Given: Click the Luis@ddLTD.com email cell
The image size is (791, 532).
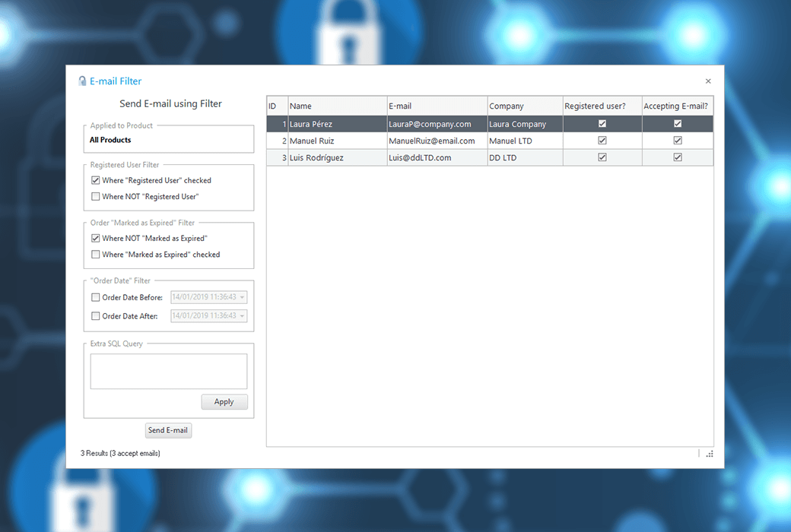Looking at the screenshot, I should click(x=437, y=157).
